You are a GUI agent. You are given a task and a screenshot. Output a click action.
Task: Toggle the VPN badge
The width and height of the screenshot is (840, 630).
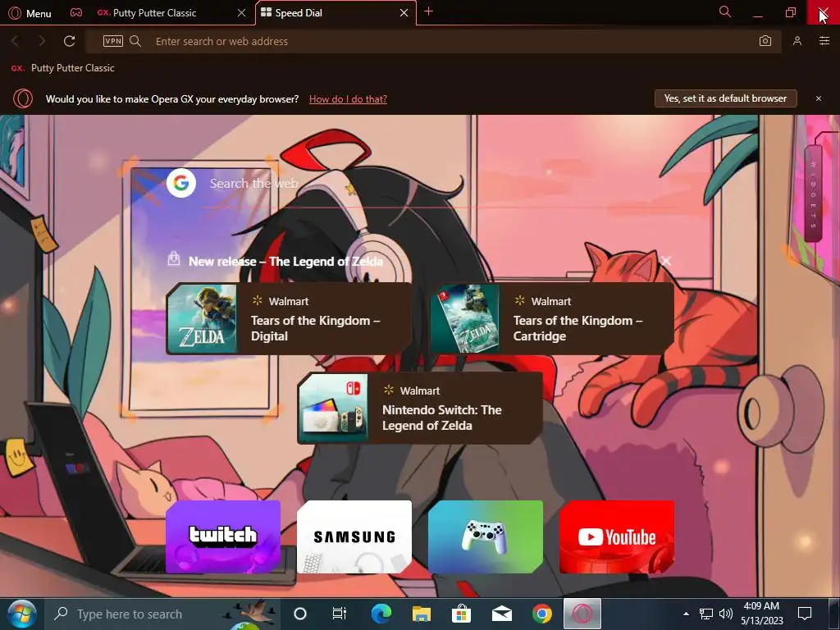pos(113,41)
